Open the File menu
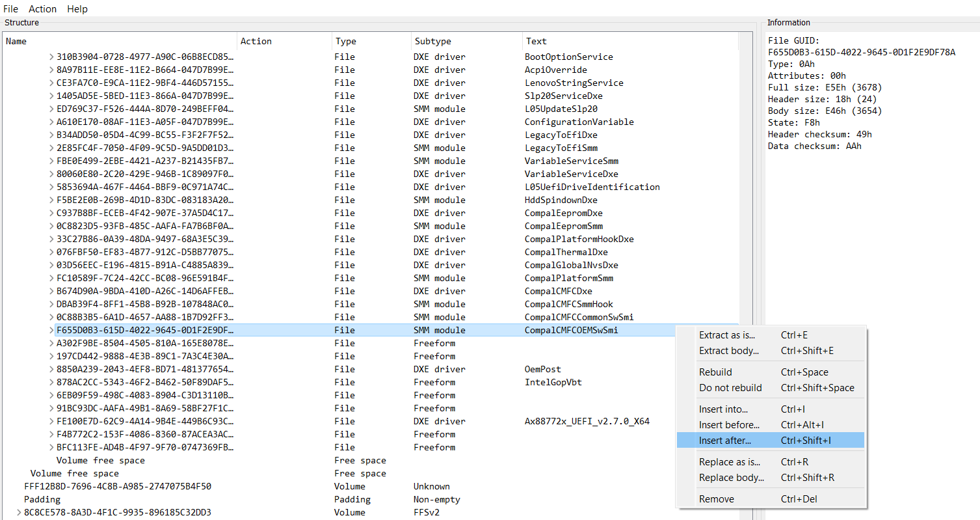 coord(10,9)
